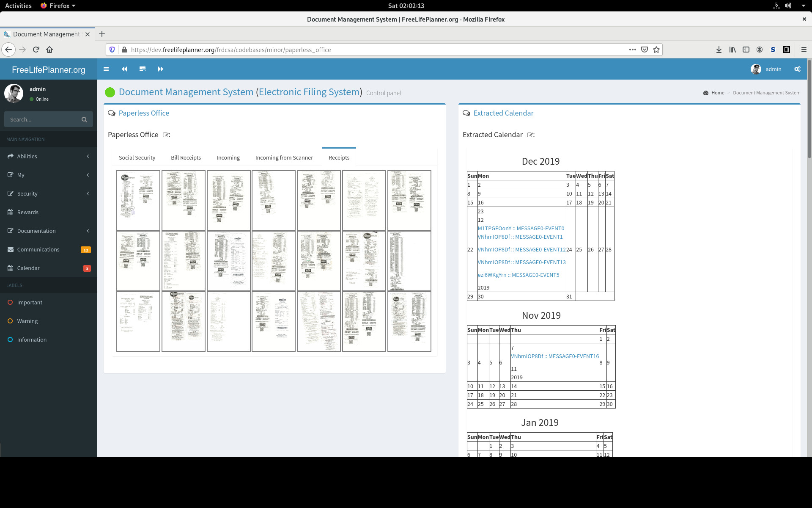Toggle the Information label filter
812x508 pixels.
31,340
